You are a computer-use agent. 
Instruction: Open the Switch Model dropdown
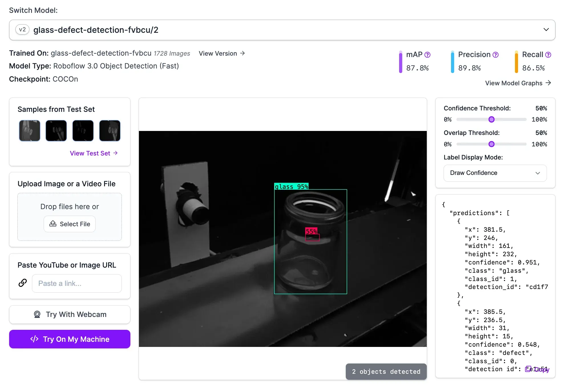[x=282, y=30]
